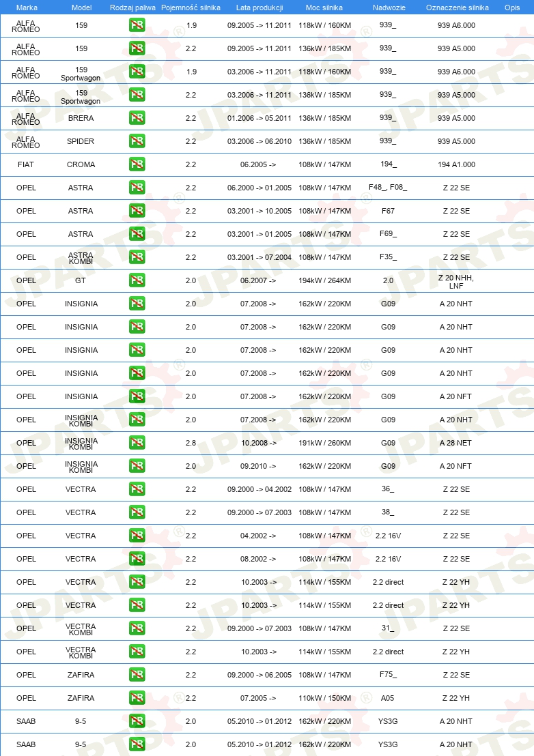The height and width of the screenshot is (756, 534).
Task: Click the Marka column header
Action: tap(27, 8)
